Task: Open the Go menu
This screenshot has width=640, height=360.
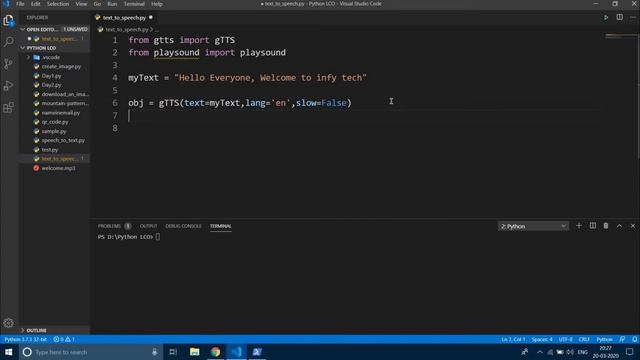Action: (97, 4)
